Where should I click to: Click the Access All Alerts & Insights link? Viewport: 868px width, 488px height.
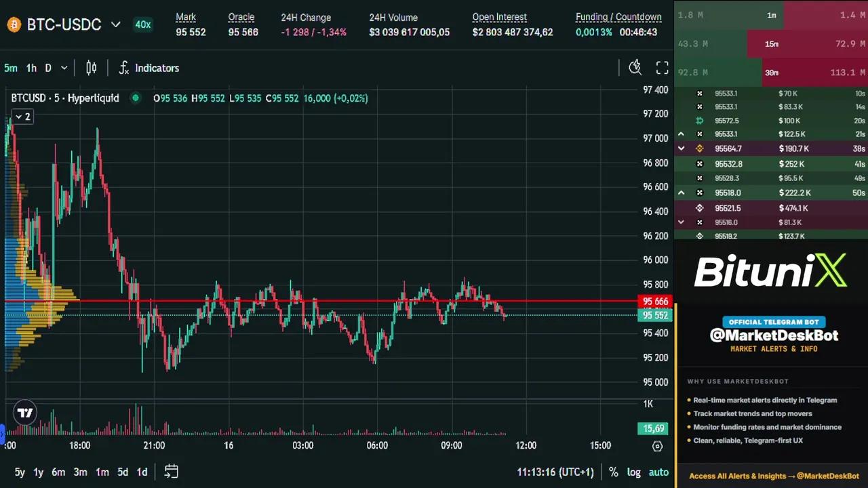[774, 476]
